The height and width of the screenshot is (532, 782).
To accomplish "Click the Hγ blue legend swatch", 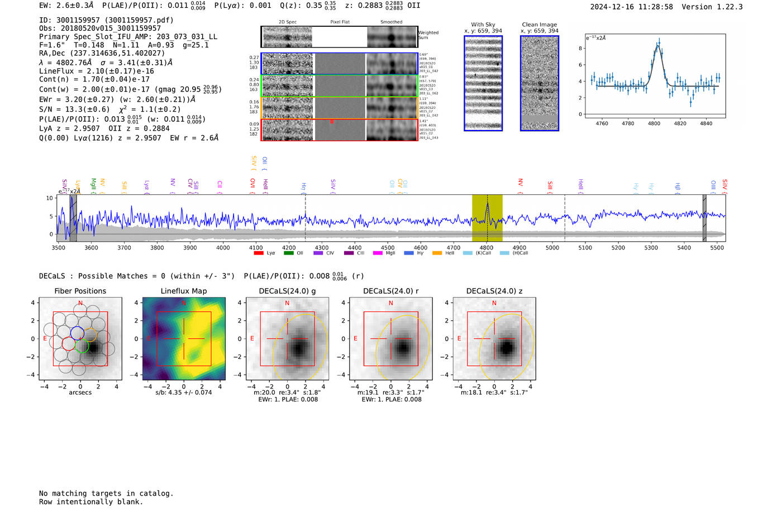I will 408,253.
